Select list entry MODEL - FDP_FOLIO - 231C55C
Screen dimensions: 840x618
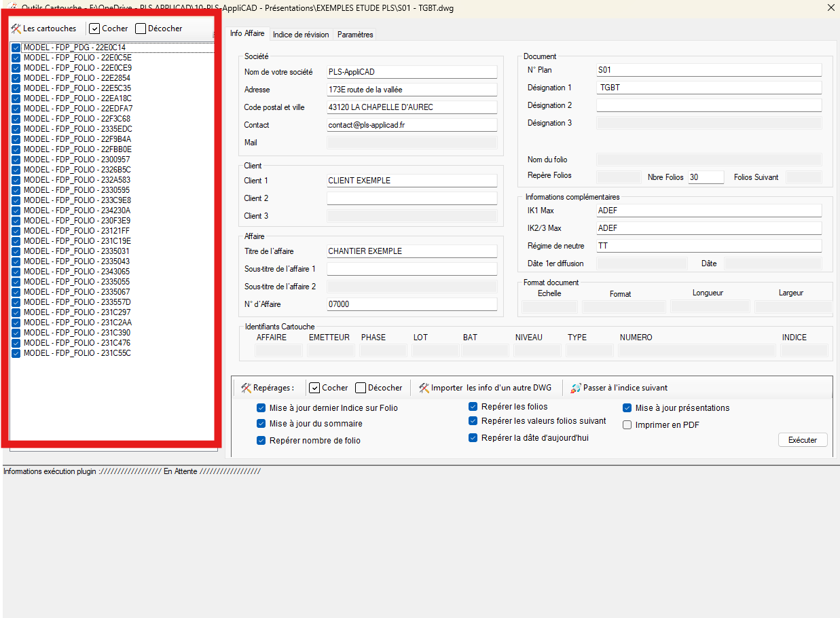coord(77,353)
